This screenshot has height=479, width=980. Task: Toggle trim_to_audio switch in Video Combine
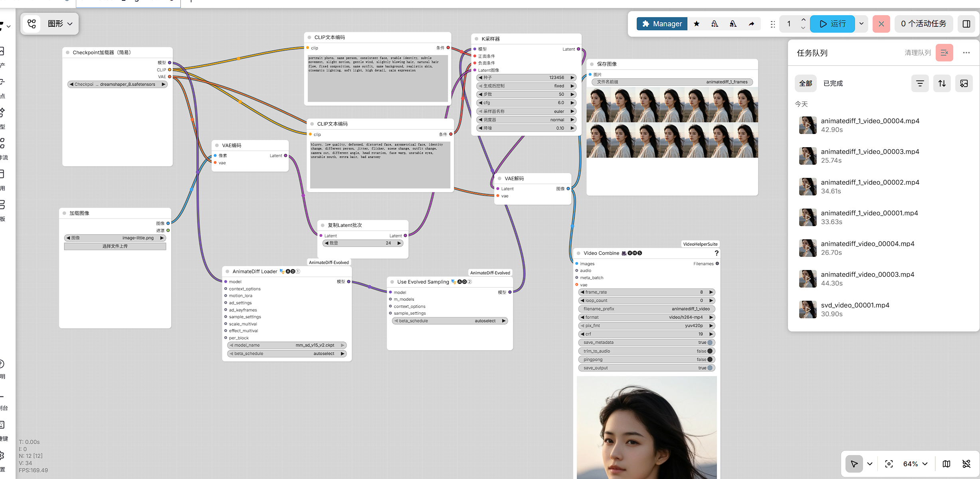coord(710,351)
